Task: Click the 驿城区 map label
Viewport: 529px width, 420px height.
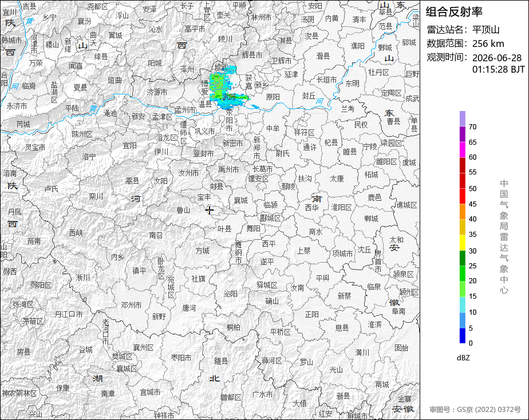Action: click(267, 285)
